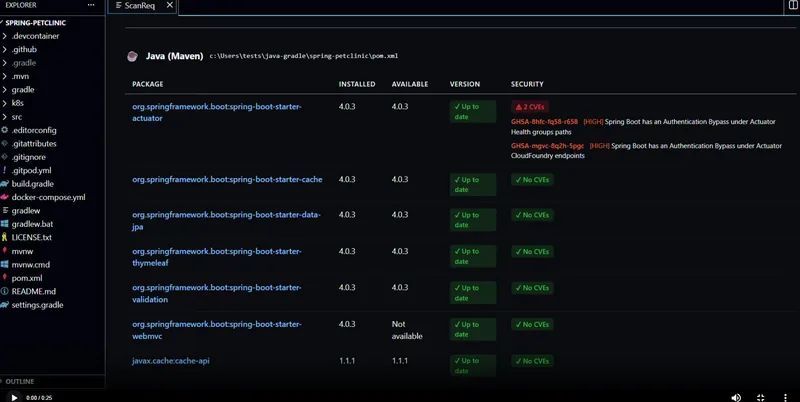The height and width of the screenshot is (402, 800).
Task: Open the spring-boot-starter-webmvc package link
Action: point(217,330)
